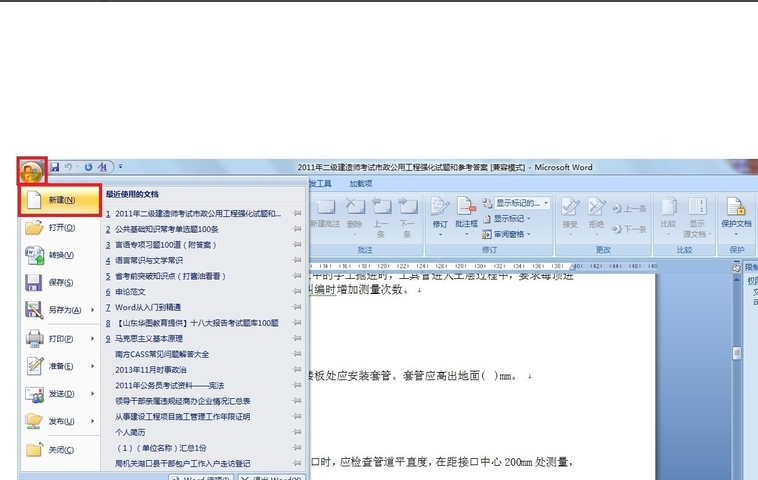
Task: Pin 个人简历 in the recent list
Action: click(297, 432)
